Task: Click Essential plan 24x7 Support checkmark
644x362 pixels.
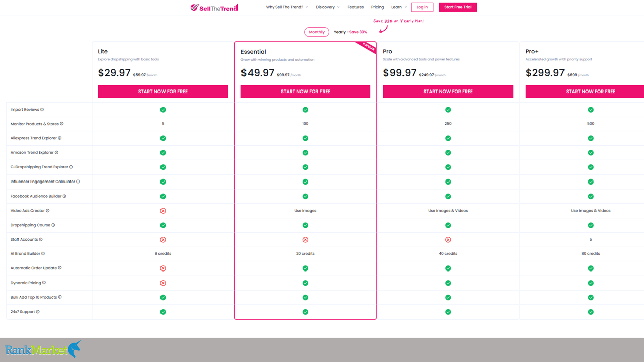Action: [305, 312]
